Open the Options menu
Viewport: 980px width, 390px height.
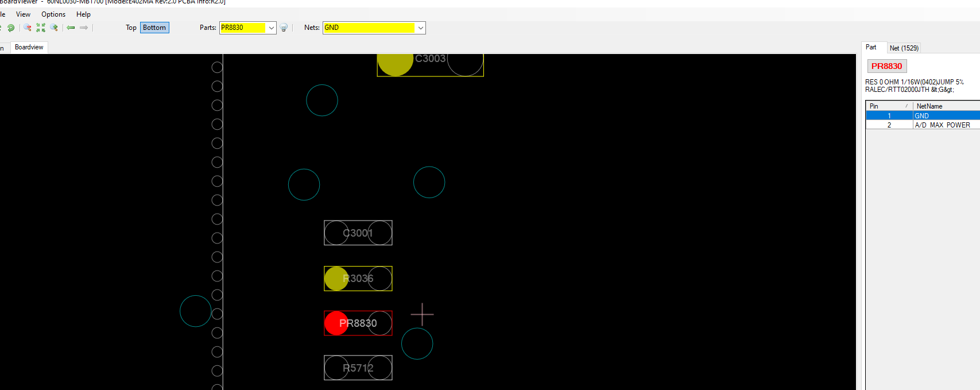point(53,14)
